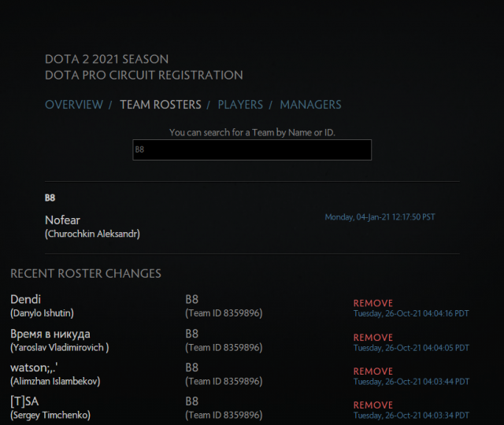The image size is (504, 425).
Task: Switch to the Players tab
Action: click(x=241, y=105)
